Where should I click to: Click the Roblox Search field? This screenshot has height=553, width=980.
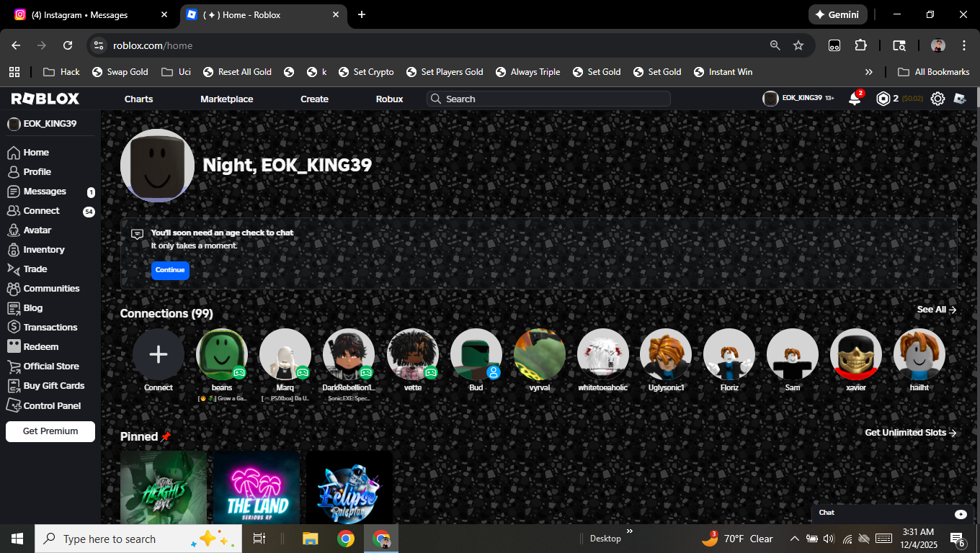(548, 99)
